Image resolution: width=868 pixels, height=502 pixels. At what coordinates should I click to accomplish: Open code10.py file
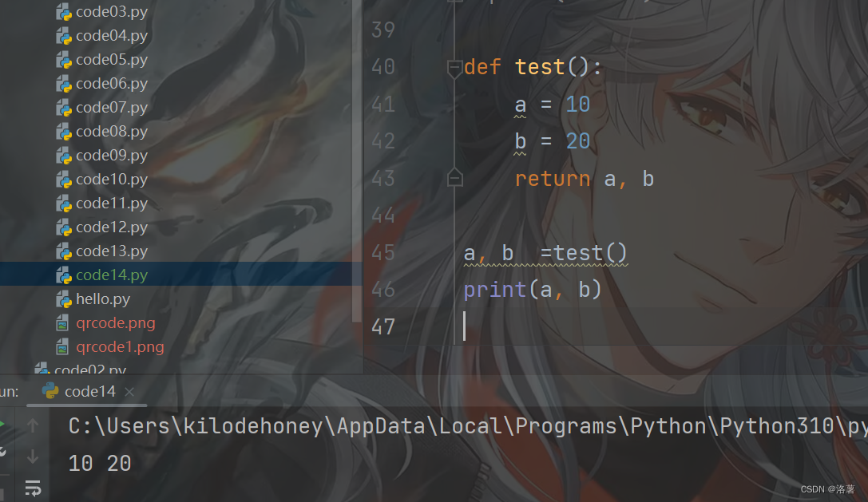(111, 180)
